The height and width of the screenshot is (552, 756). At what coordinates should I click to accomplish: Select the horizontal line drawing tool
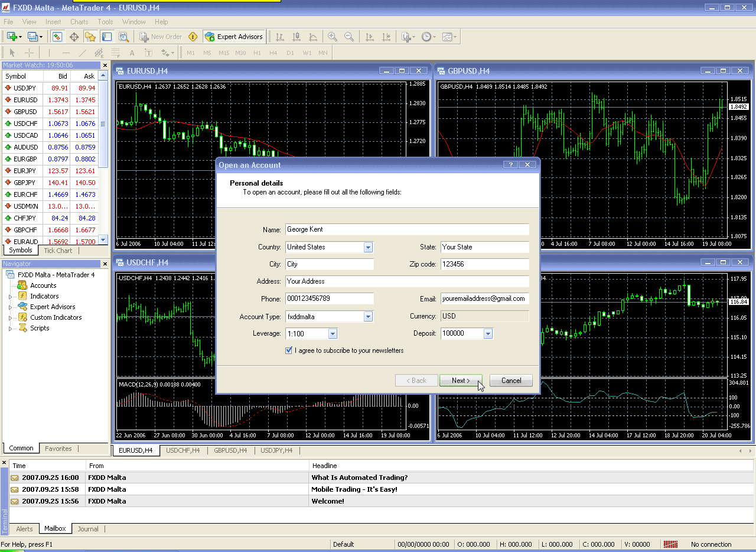(66, 53)
